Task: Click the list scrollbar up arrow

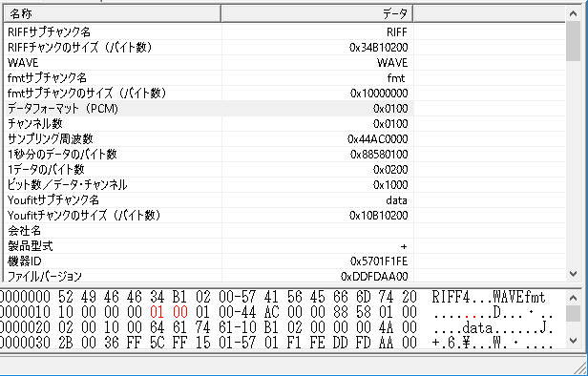Action: (x=573, y=14)
